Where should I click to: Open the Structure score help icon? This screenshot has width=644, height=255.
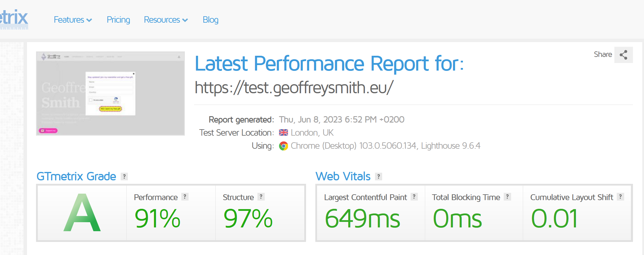(x=261, y=197)
